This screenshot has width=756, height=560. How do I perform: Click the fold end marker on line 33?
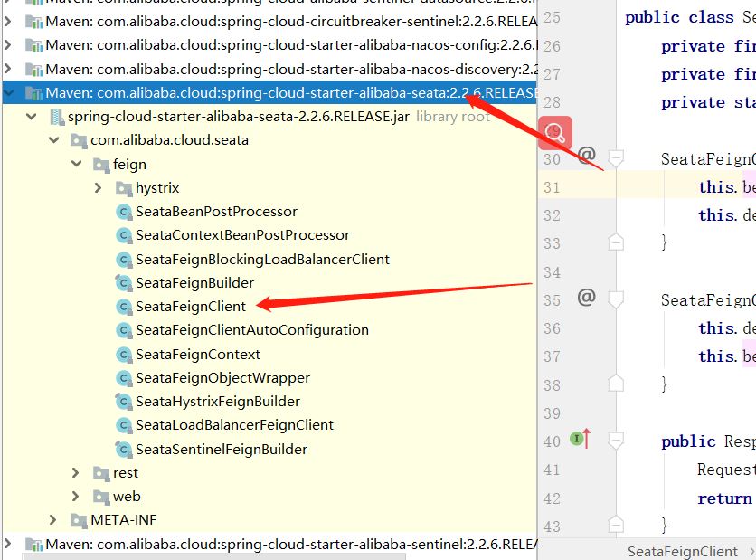click(616, 242)
